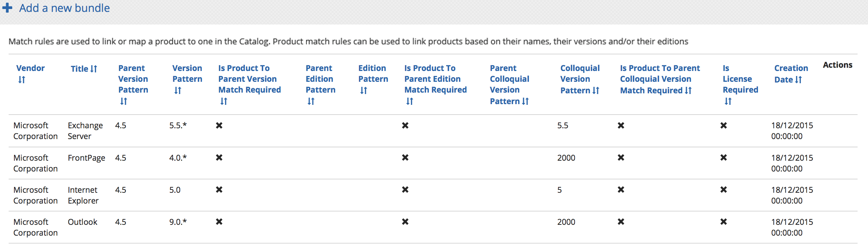
Task: Toggle colloquial version match X for Internet Explorer
Action: point(621,190)
